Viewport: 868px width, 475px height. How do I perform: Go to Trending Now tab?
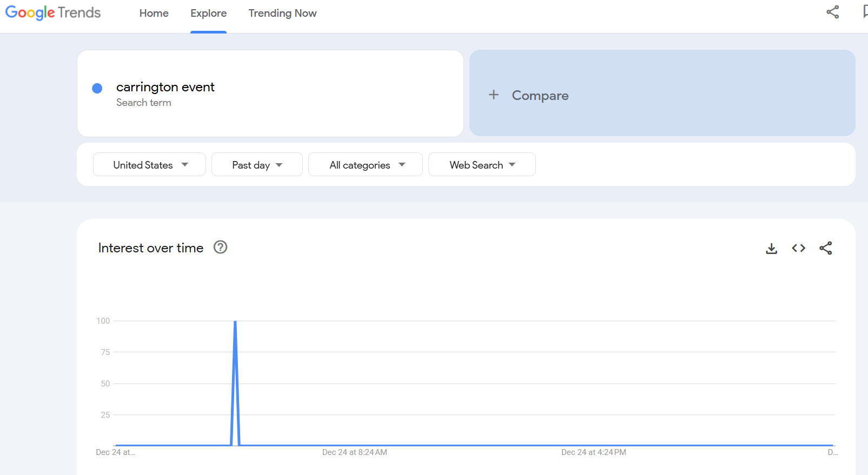283,13
